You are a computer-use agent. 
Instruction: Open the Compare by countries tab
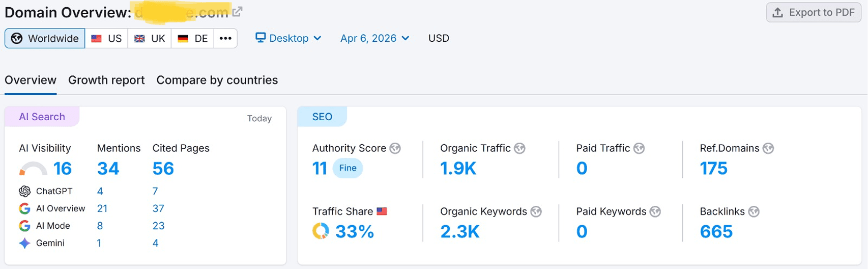(x=217, y=80)
